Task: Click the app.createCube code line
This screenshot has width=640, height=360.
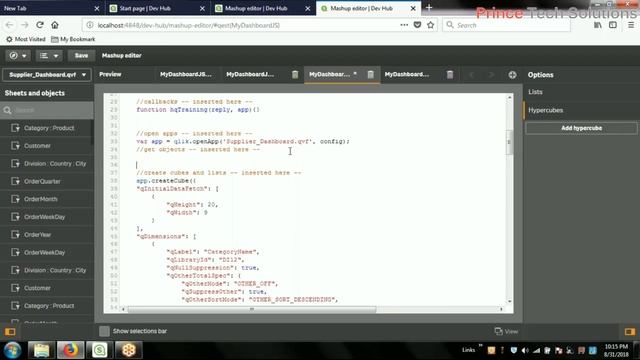Action: 166,181
